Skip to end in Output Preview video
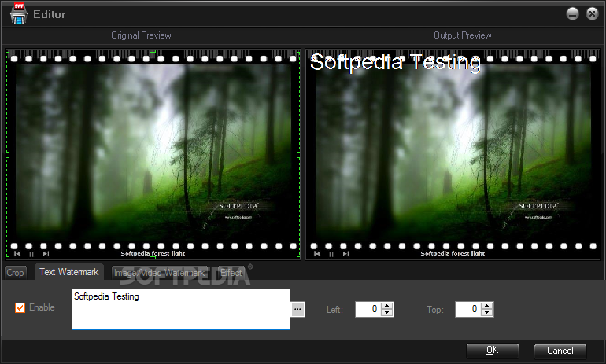The height and width of the screenshot is (364, 606). point(346,254)
